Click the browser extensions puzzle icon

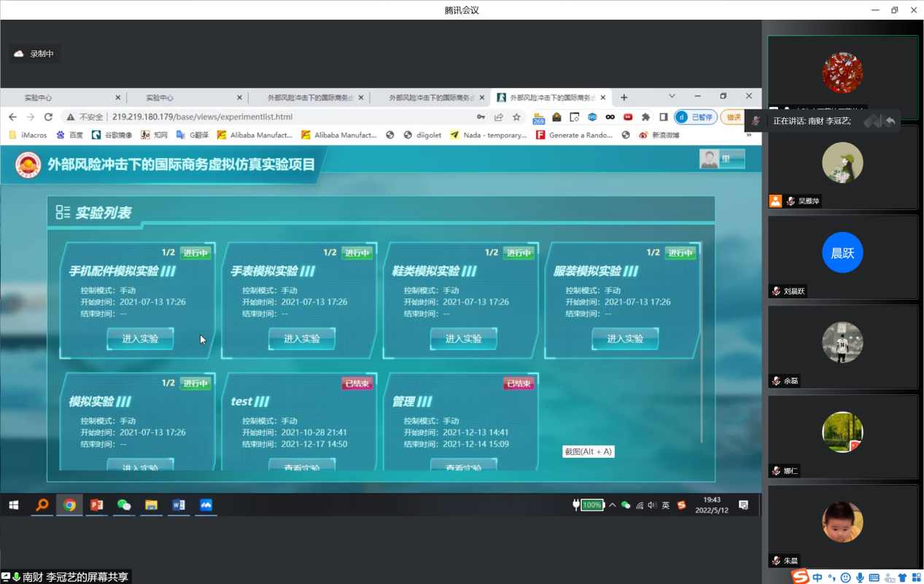pyautogui.click(x=645, y=117)
